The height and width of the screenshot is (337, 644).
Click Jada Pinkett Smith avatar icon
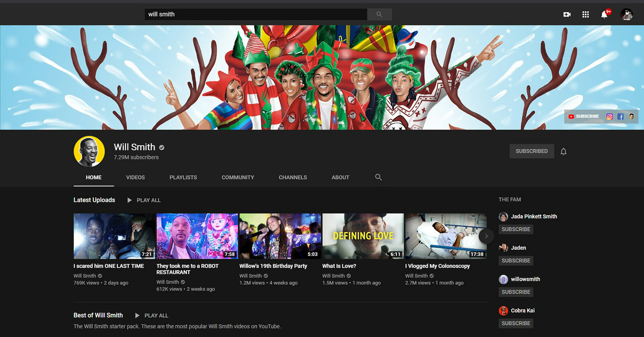click(x=504, y=217)
